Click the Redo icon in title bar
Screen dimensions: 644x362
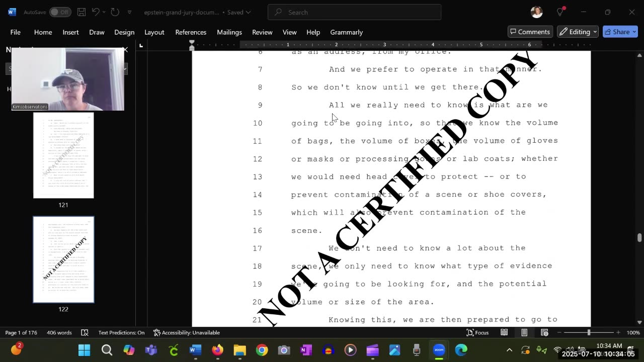(115, 12)
